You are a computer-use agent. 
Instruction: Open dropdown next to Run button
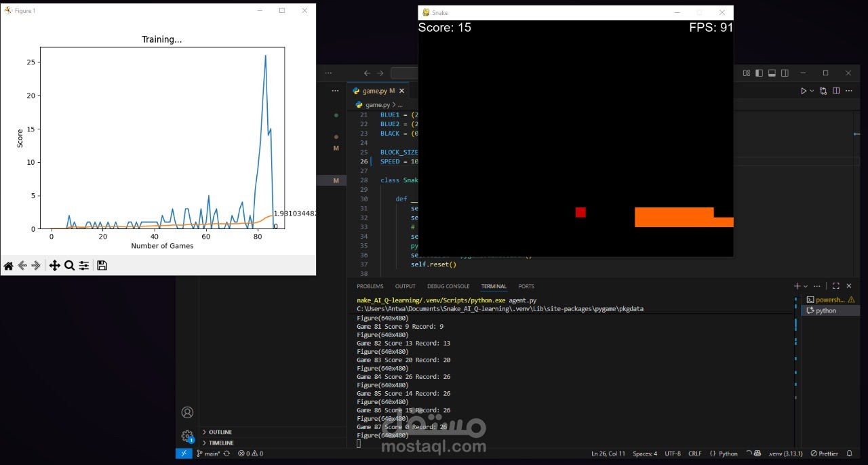tap(812, 91)
